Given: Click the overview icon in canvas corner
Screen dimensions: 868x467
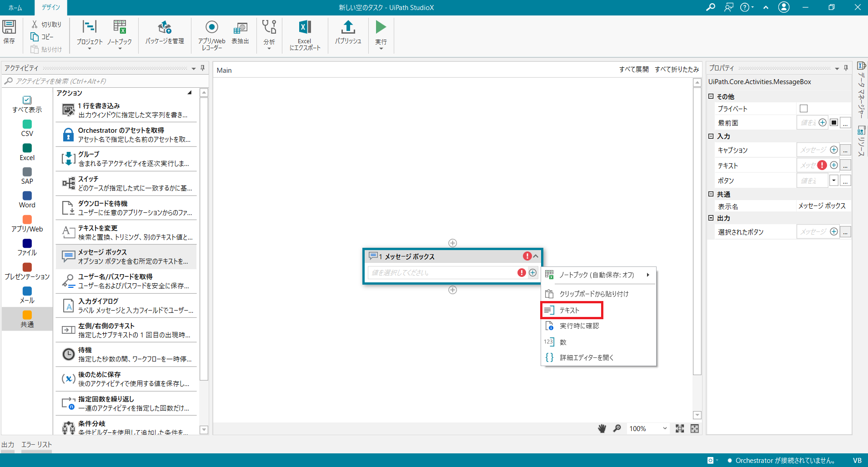Looking at the screenshot, I should coord(695,428).
